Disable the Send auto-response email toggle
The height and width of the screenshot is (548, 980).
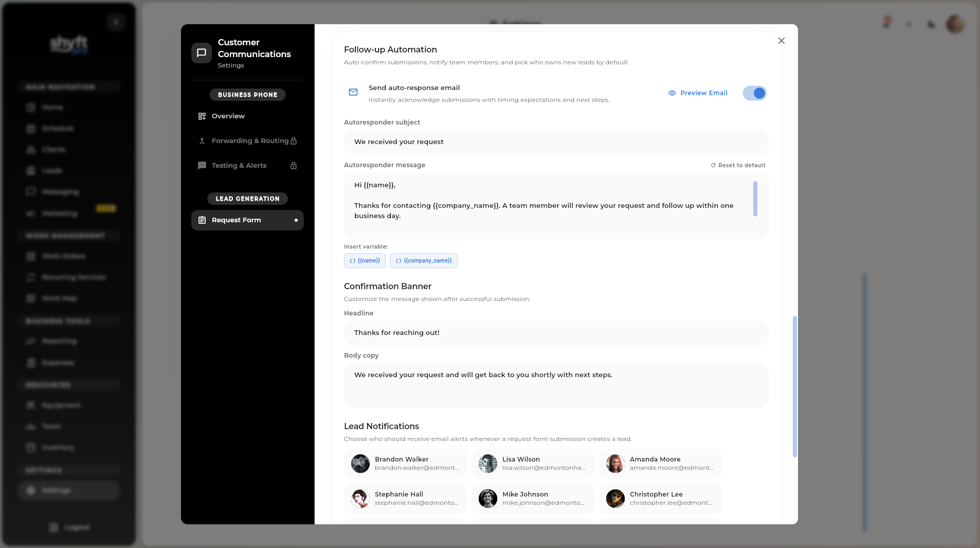754,93
